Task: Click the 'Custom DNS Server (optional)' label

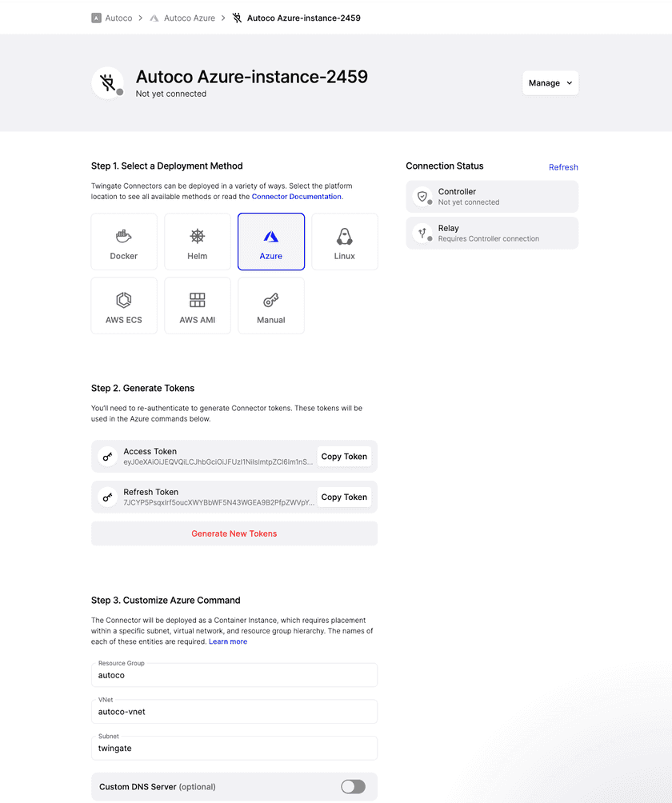Action: [x=158, y=787]
